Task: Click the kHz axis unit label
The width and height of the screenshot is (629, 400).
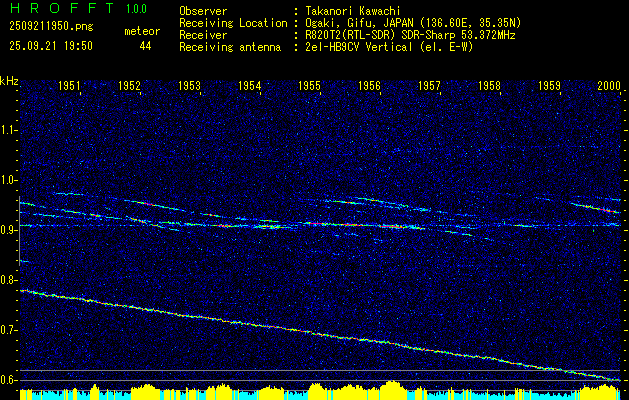Action: tap(9, 81)
